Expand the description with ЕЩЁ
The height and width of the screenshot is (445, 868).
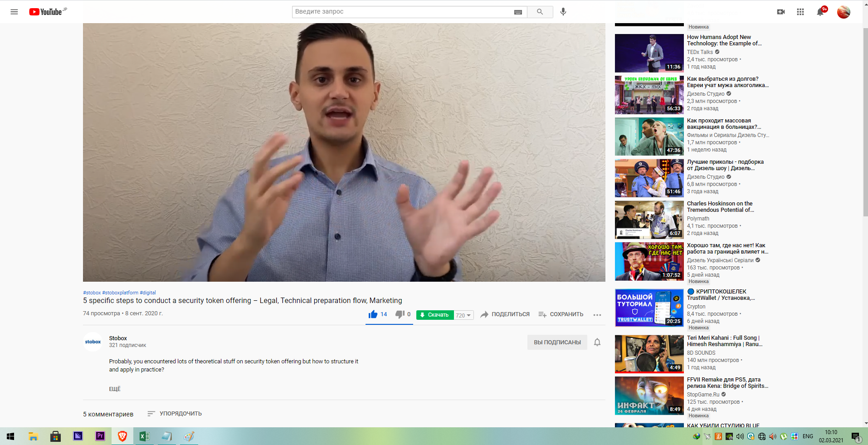tap(115, 389)
